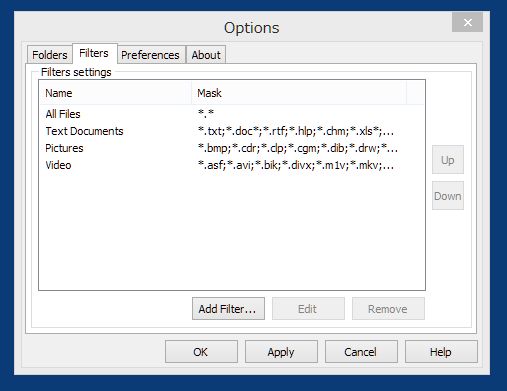Cancel the Options dialog
This screenshot has width=507, height=391.
coord(361,352)
